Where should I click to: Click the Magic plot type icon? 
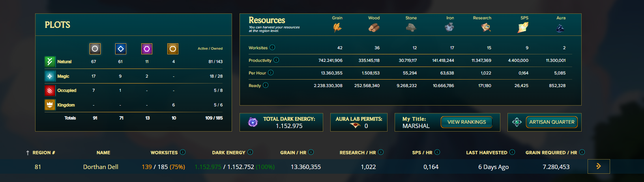coord(50,76)
